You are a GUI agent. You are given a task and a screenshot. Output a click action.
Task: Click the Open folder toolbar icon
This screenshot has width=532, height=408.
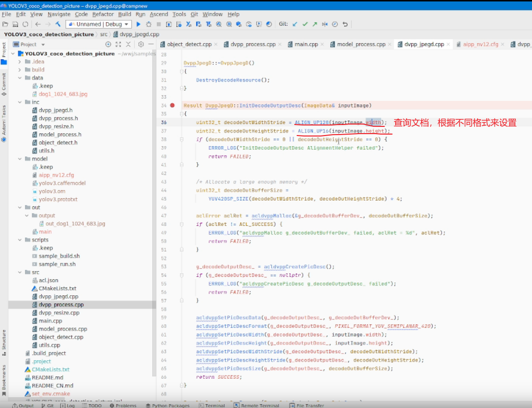(5, 24)
